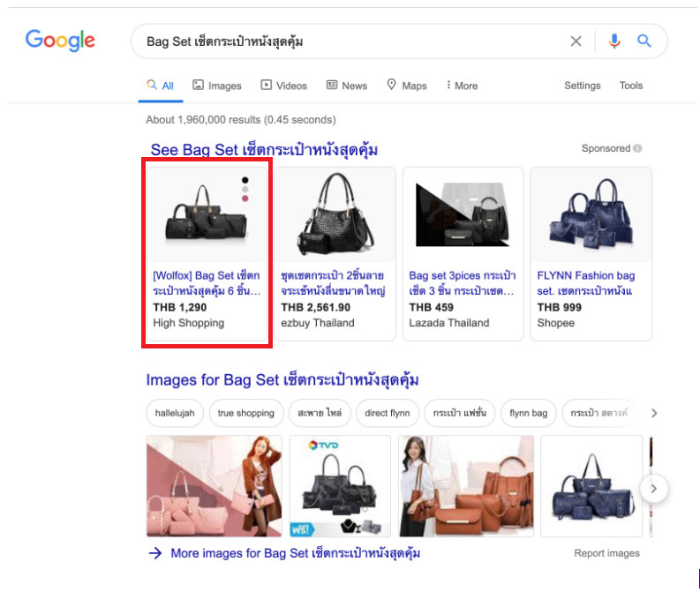The height and width of the screenshot is (592, 700).
Task: Click the blue magnifier search icon
Action: pyautogui.click(x=644, y=41)
